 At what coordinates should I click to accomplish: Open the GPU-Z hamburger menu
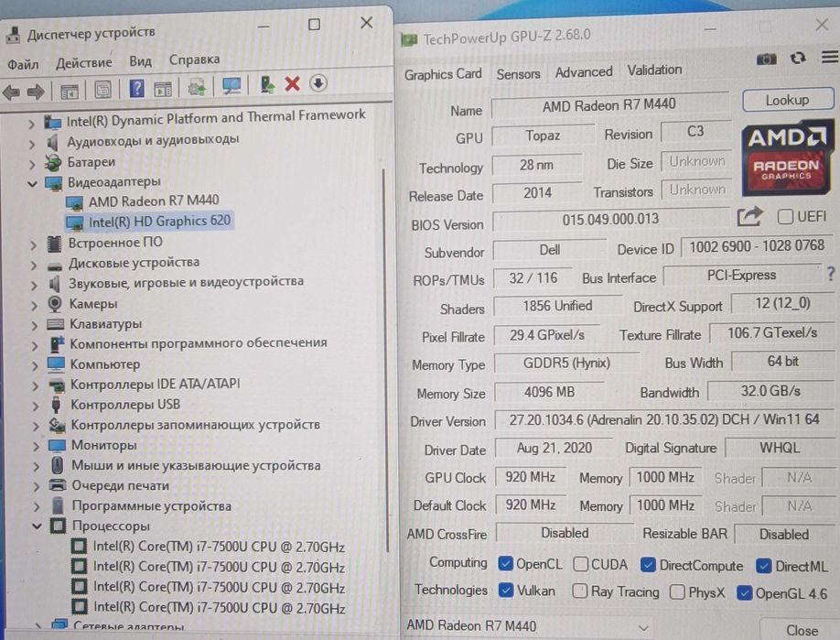[x=830, y=57]
